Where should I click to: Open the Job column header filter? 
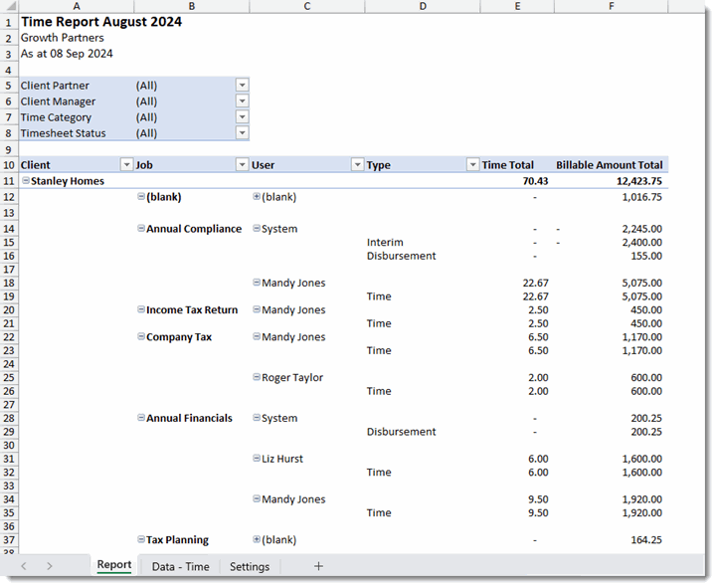click(242, 165)
